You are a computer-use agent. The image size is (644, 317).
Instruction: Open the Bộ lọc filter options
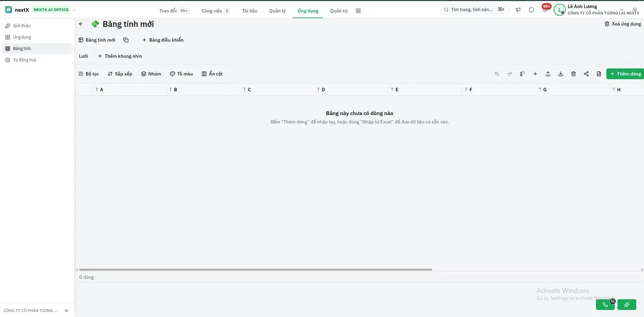coord(89,74)
